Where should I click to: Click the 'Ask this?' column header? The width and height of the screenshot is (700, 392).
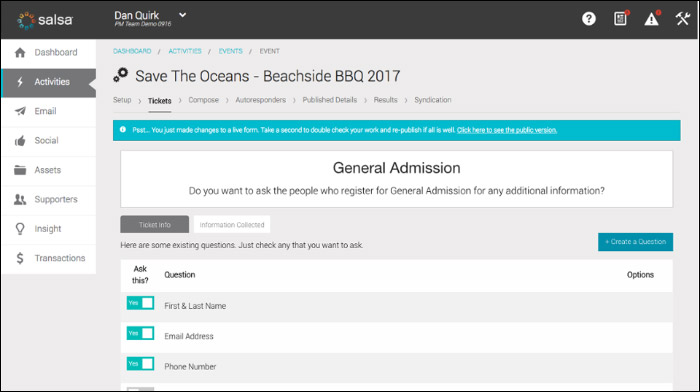click(x=140, y=275)
